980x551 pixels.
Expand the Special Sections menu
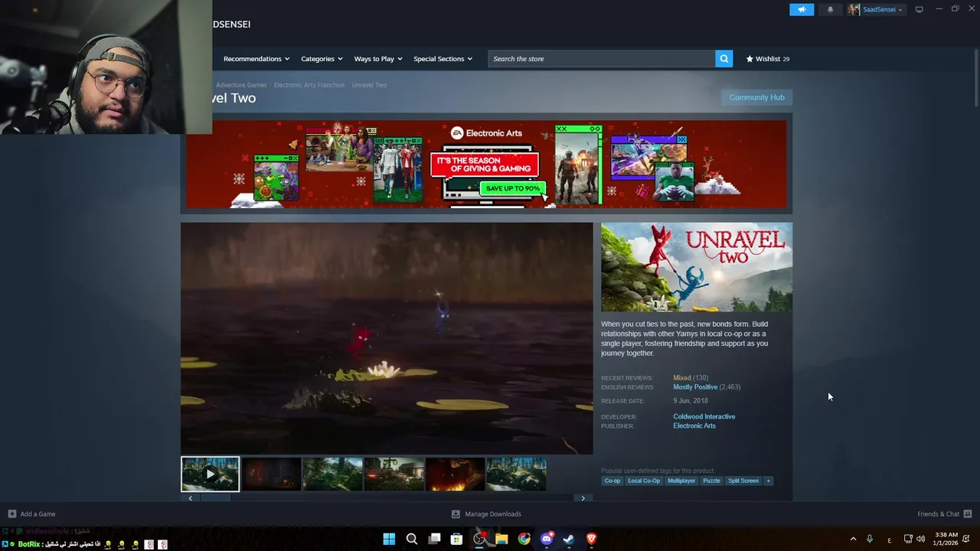point(443,59)
